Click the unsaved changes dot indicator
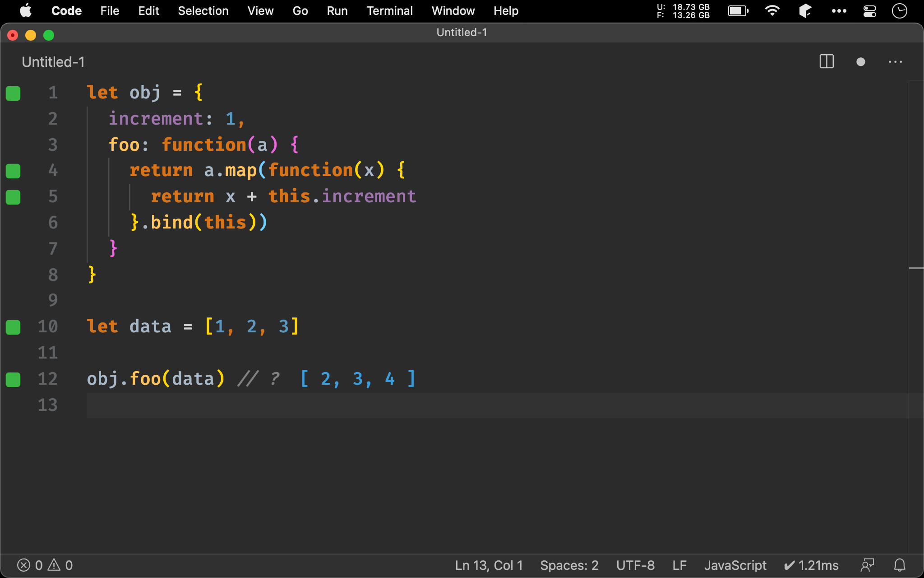The image size is (924, 578). point(861,62)
